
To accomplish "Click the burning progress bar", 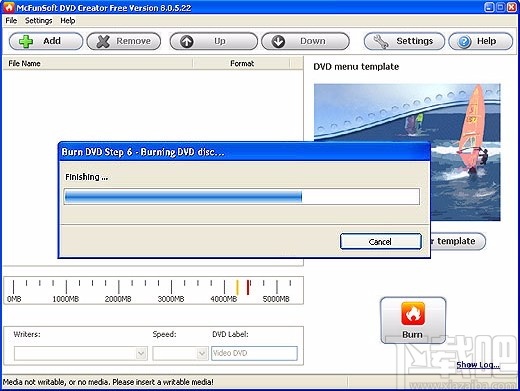I will coord(242,197).
